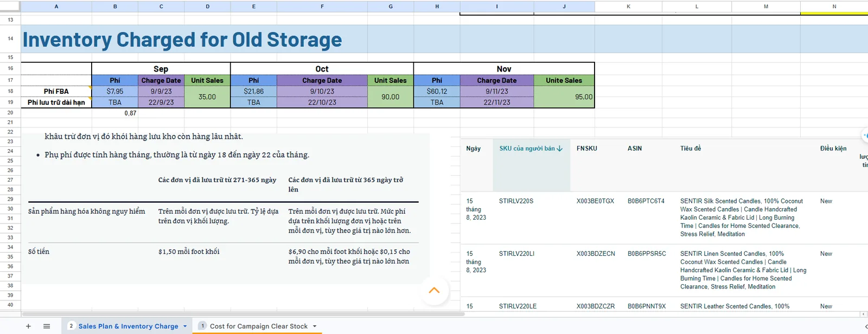The height and width of the screenshot is (334, 868).
Task: Click the horizontal scrollbar at the bottom
Action: click(243, 314)
